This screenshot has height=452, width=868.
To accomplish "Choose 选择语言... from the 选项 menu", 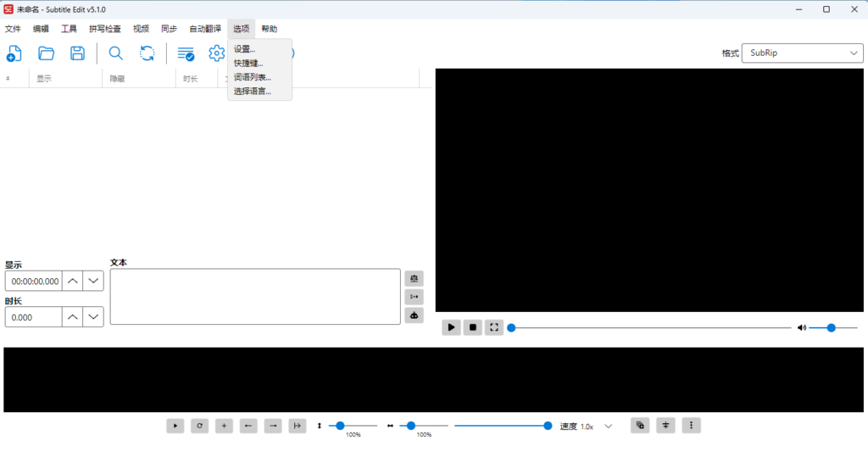I will click(x=259, y=91).
